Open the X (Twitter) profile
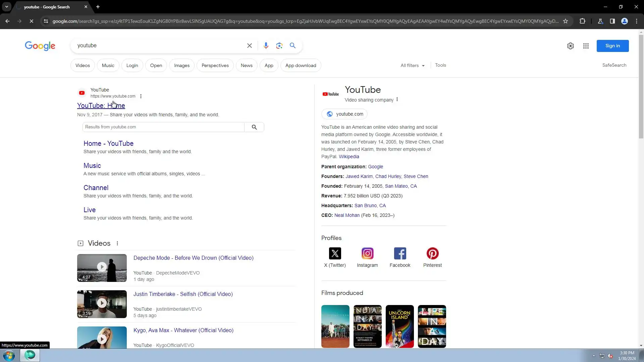Screen dimensions: 644x362 tap(335, 254)
